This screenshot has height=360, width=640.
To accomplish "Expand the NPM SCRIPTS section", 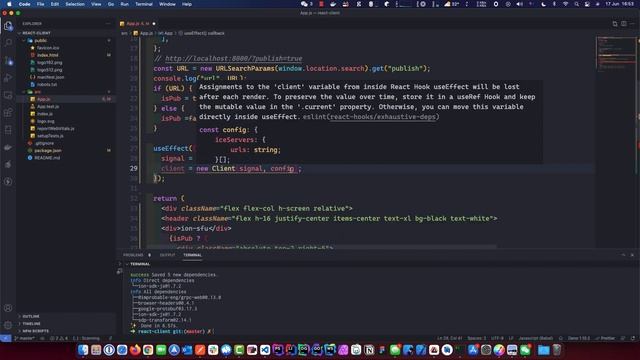I will [x=36, y=331].
